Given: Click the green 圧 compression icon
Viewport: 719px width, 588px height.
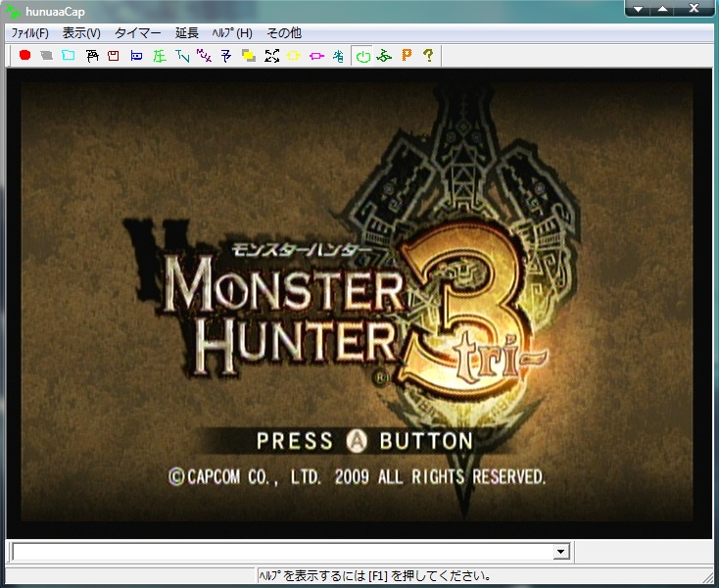Looking at the screenshot, I should pos(160,56).
